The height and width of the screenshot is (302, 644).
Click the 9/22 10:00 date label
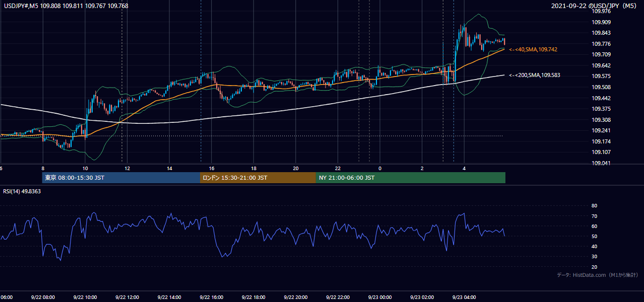pyautogui.click(x=85, y=297)
